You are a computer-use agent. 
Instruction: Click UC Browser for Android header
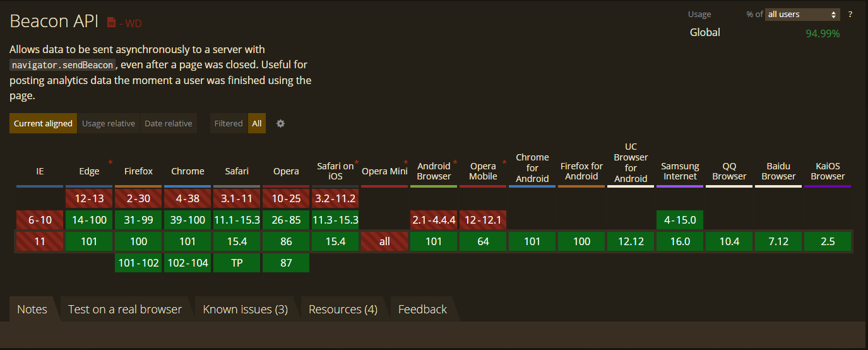click(631, 162)
